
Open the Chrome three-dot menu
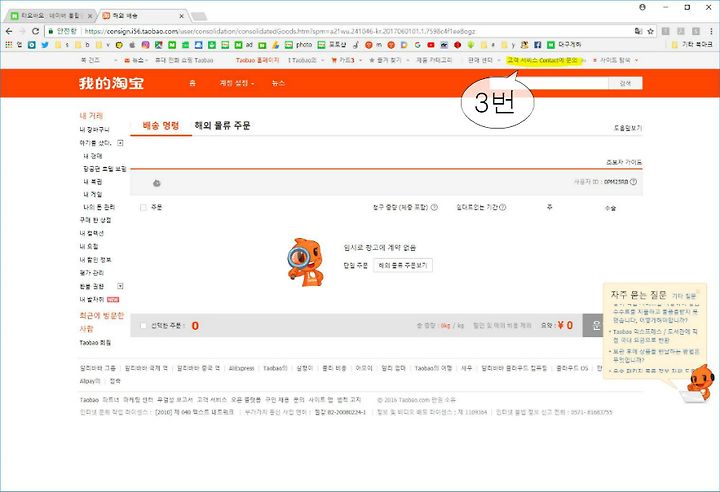point(711,31)
